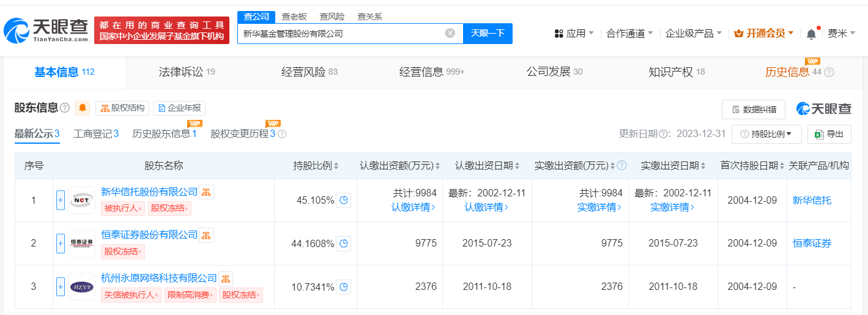Open the 公司发展 30 tab
This screenshot has height=315, width=868.
pyautogui.click(x=555, y=72)
